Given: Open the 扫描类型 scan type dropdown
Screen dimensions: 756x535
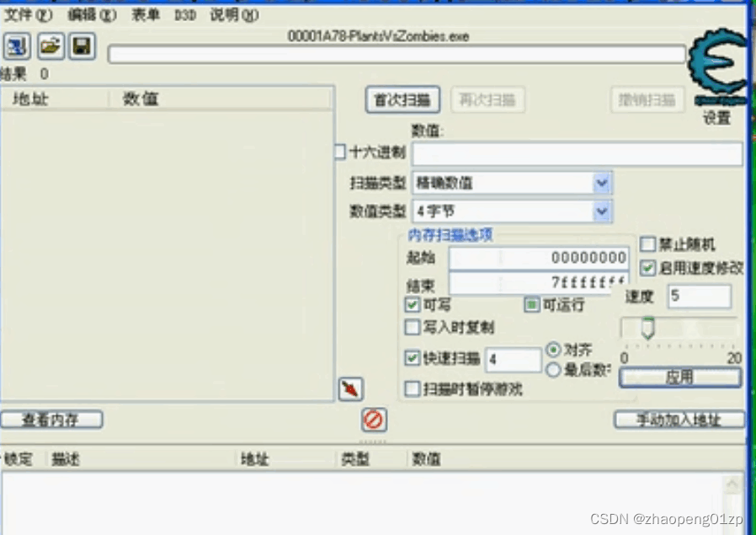Looking at the screenshot, I should 602,182.
